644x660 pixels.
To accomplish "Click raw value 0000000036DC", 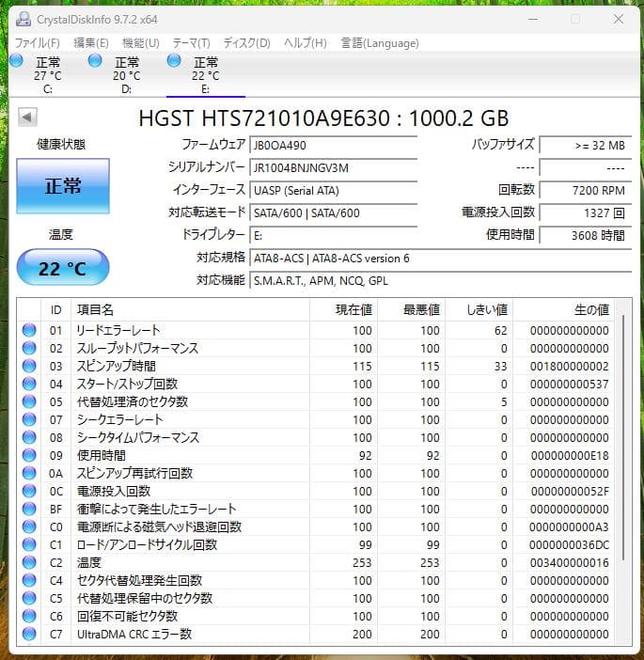I will [x=569, y=544].
